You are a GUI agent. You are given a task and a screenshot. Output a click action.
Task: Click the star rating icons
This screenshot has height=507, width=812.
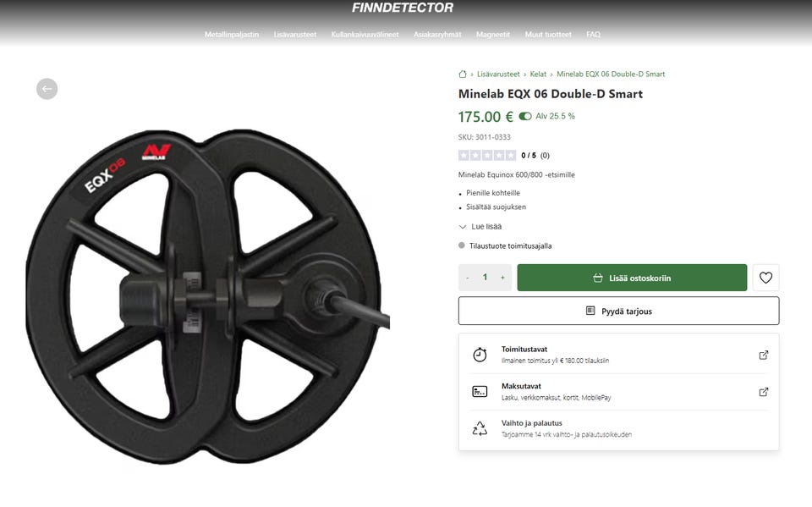coord(487,155)
